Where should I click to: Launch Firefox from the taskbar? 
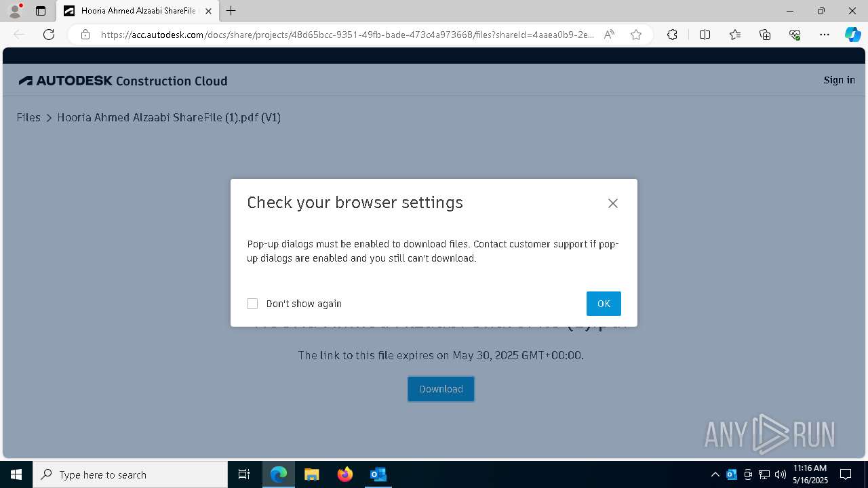tap(344, 474)
